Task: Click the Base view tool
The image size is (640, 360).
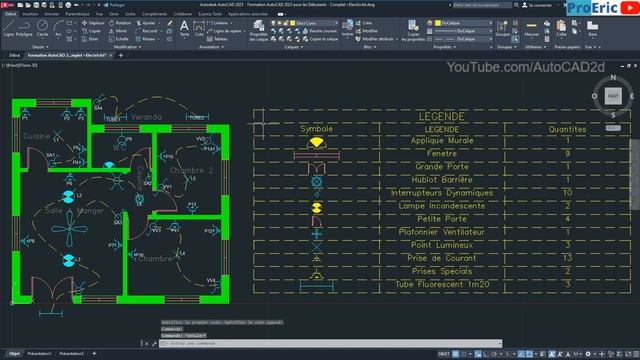Action: click(x=592, y=29)
